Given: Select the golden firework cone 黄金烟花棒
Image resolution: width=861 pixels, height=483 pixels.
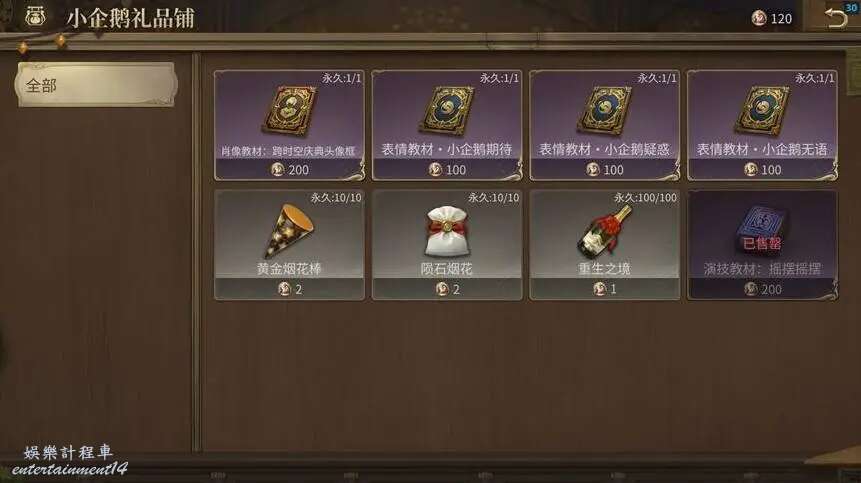Looking at the screenshot, I should pos(289,245).
